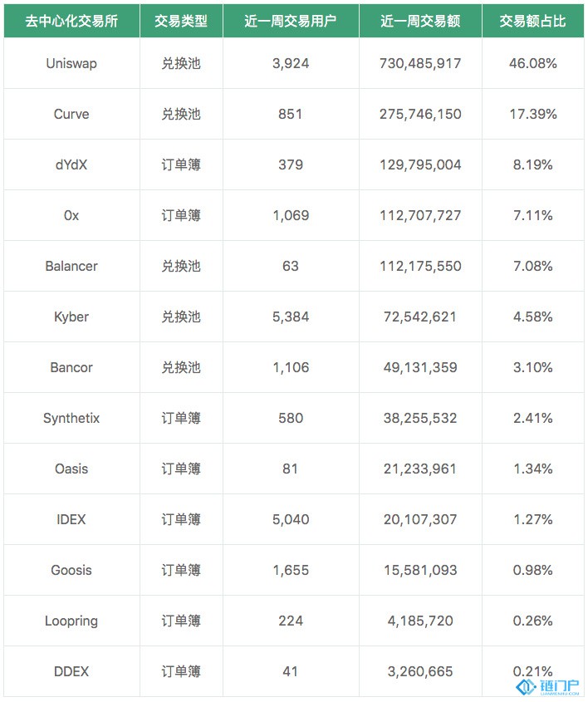This screenshot has width=588, height=702.
Task: Click Kyber's user count 5,384
Action: [x=291, y=317]
